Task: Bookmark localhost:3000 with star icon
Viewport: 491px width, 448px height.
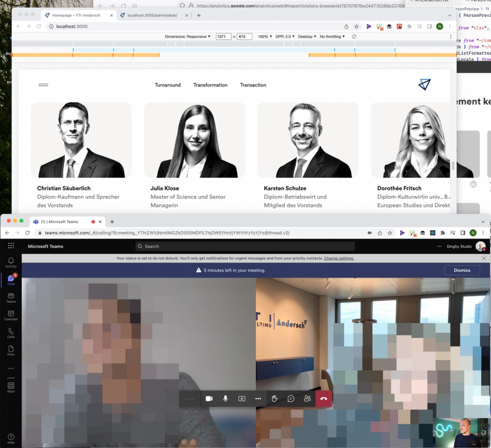Action: pos(356,26)
